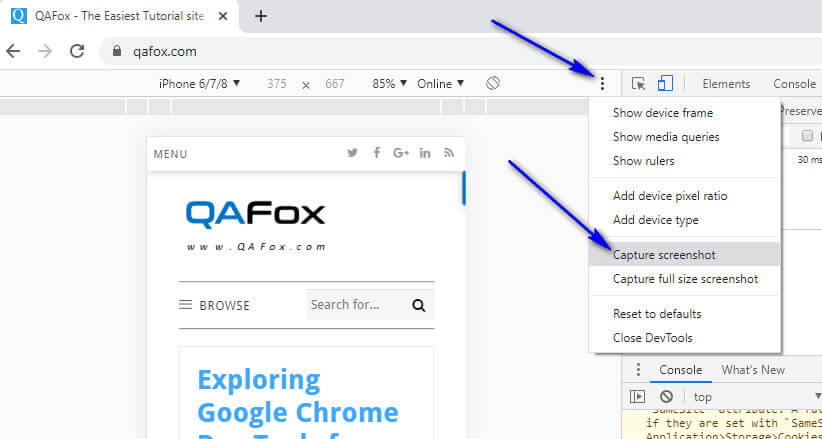
Task: Switch to the Elements tab
Action: tap(726, 83)
